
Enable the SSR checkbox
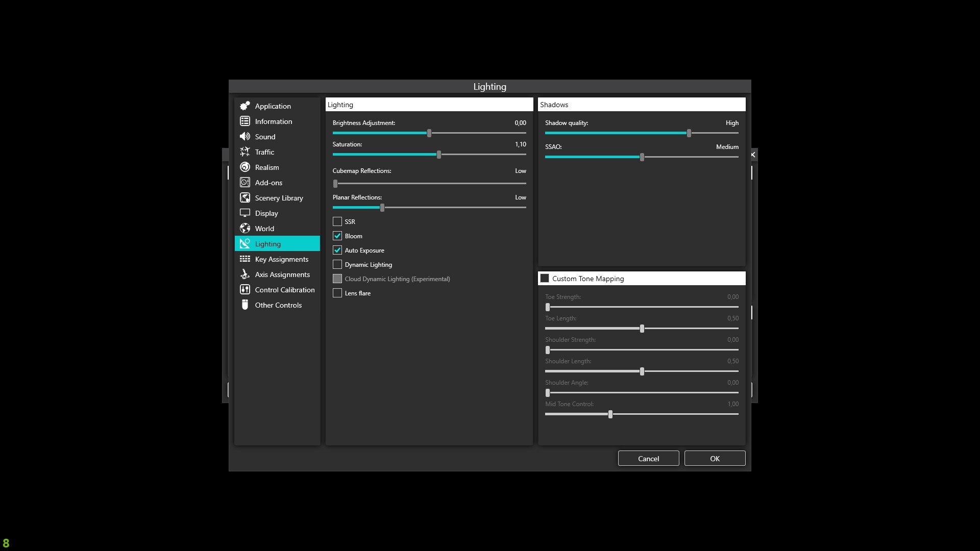[x=337, y=221]
